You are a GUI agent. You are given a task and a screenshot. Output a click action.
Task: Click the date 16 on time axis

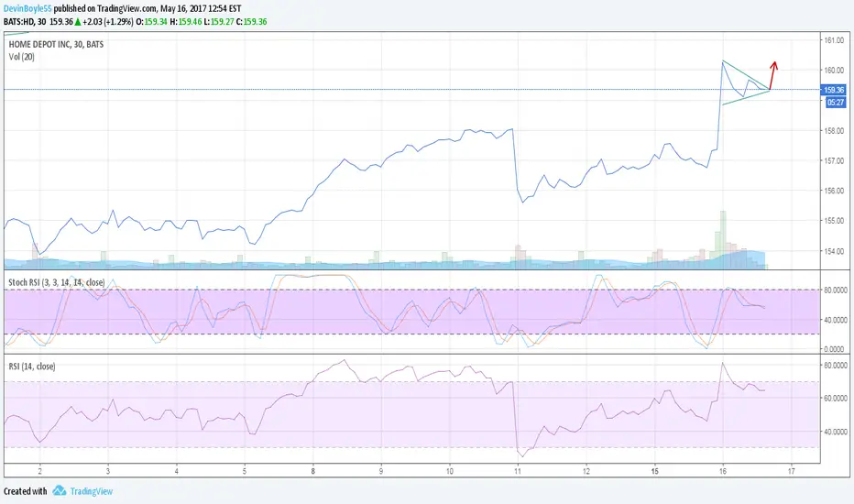723,471
